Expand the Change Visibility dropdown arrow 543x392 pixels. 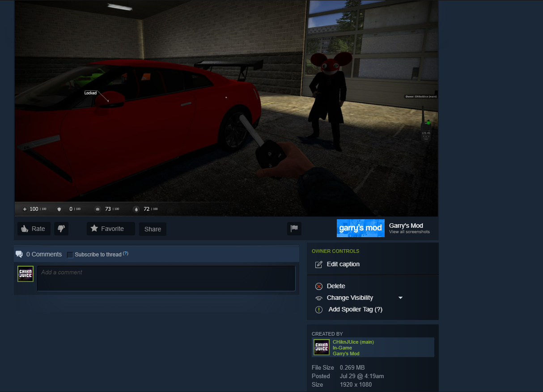click(401, 298)
